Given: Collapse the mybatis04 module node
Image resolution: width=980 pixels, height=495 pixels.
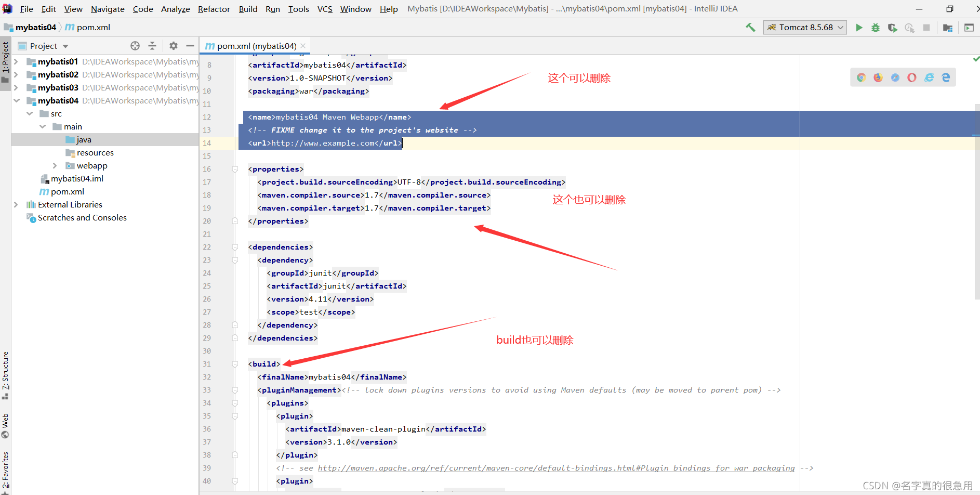Looking at the screenshot, I should [x=17, y=100].
